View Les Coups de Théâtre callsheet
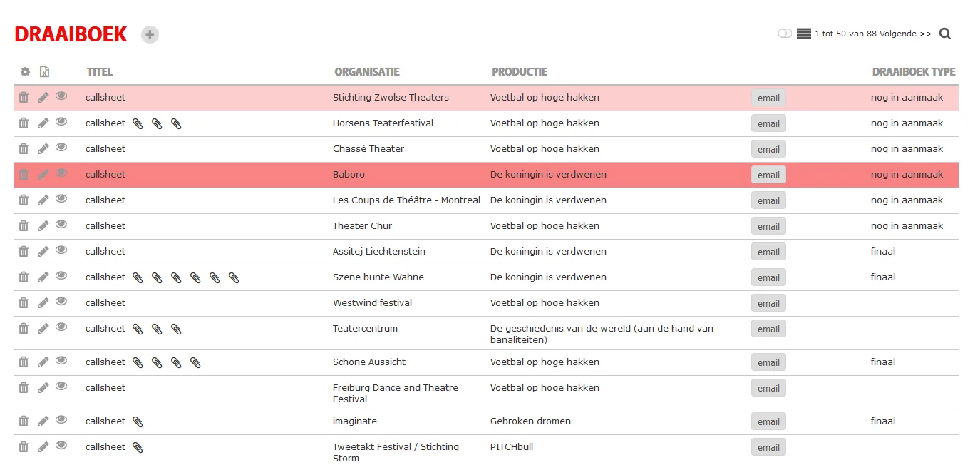The height and width of the screenshot is (465, 980). click(61, 199)
